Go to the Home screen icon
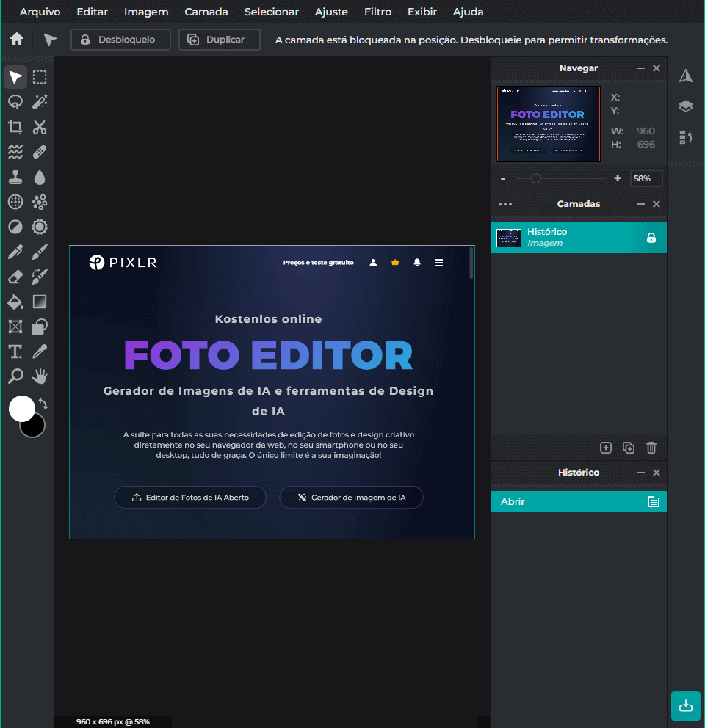The height and width of the screenshot is (728, 705). click(17, 39)
